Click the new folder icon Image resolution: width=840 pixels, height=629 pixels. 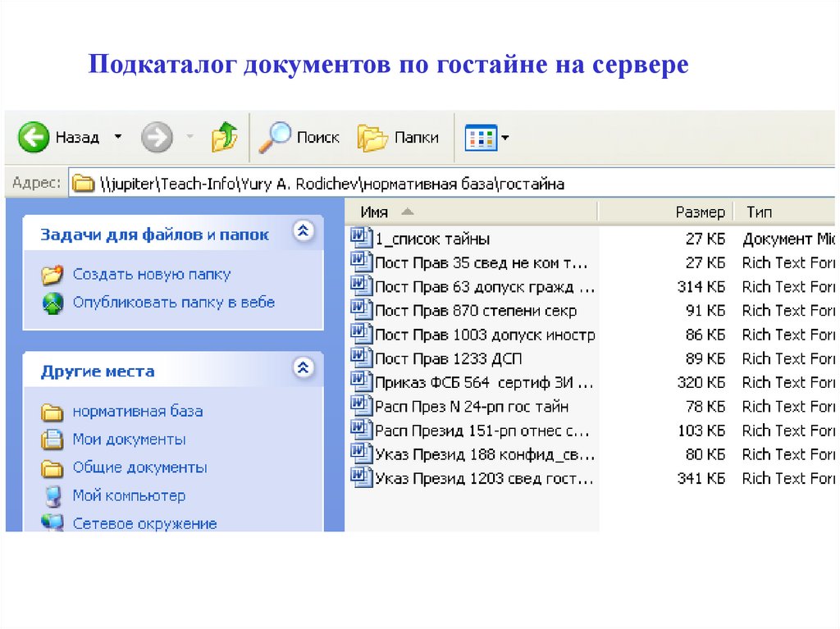pyautogui.click(x=52, y=275)
